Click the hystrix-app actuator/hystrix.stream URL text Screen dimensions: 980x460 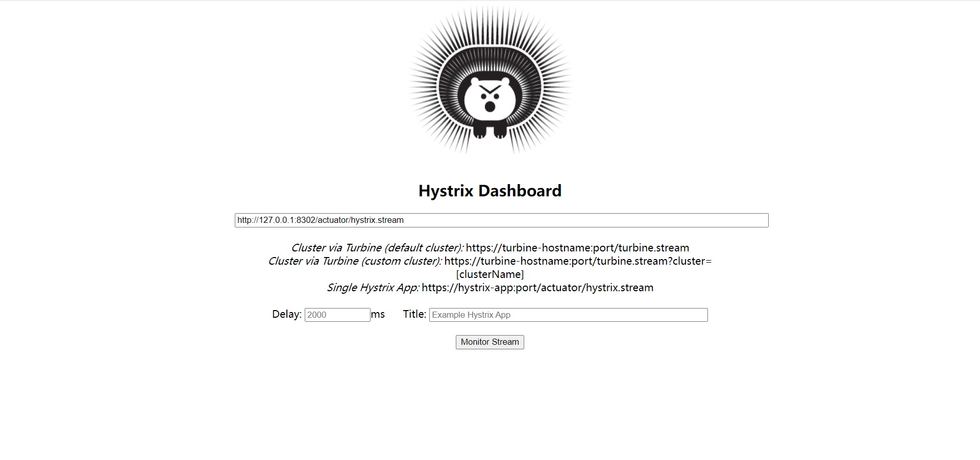click(x=537, y=288)
